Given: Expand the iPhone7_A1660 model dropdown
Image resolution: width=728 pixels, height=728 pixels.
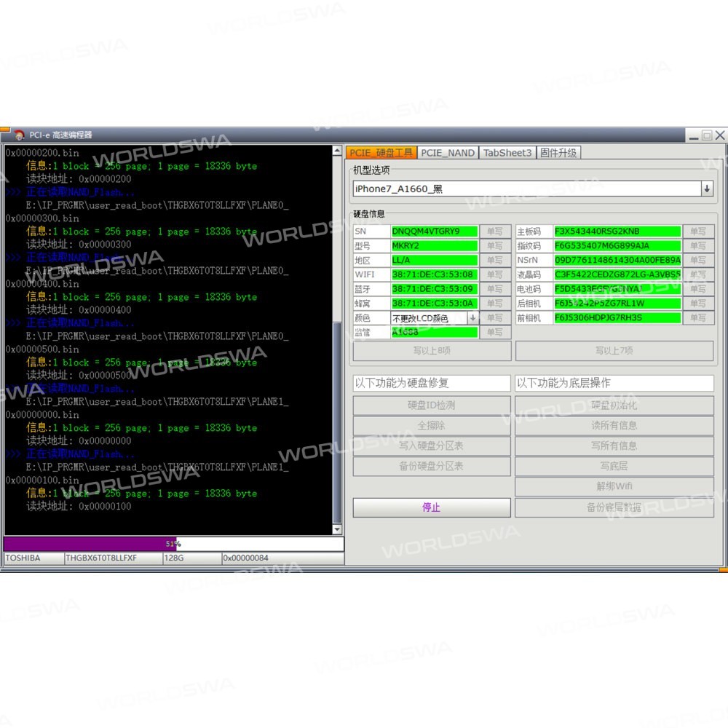Looking at the screenshot, I should [x=707, y=189].
